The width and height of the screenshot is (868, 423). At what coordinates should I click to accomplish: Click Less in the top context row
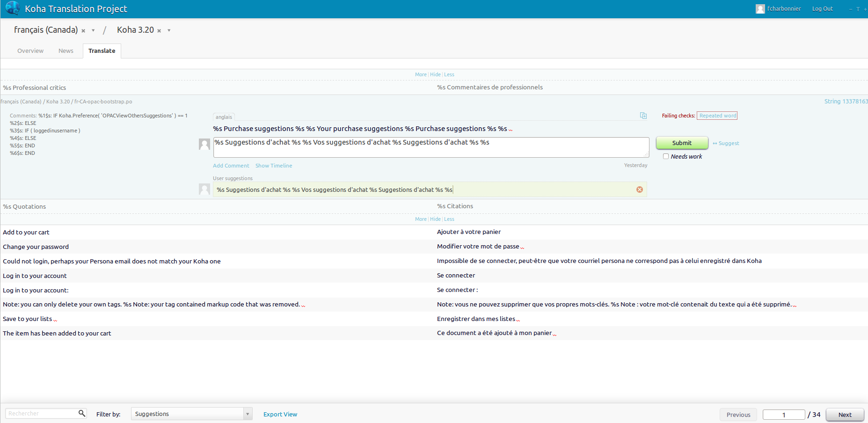click(x=449, y=74)
